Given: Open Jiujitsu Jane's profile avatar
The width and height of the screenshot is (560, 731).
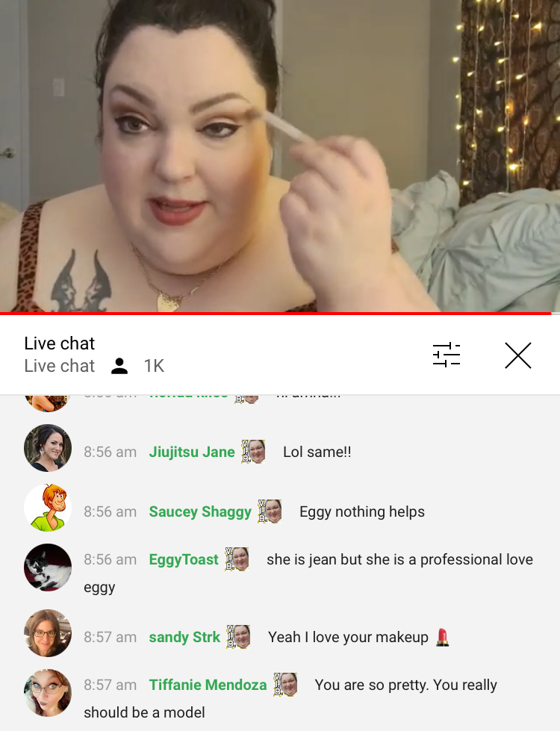Looking at the screenshot, I should 48,448.
